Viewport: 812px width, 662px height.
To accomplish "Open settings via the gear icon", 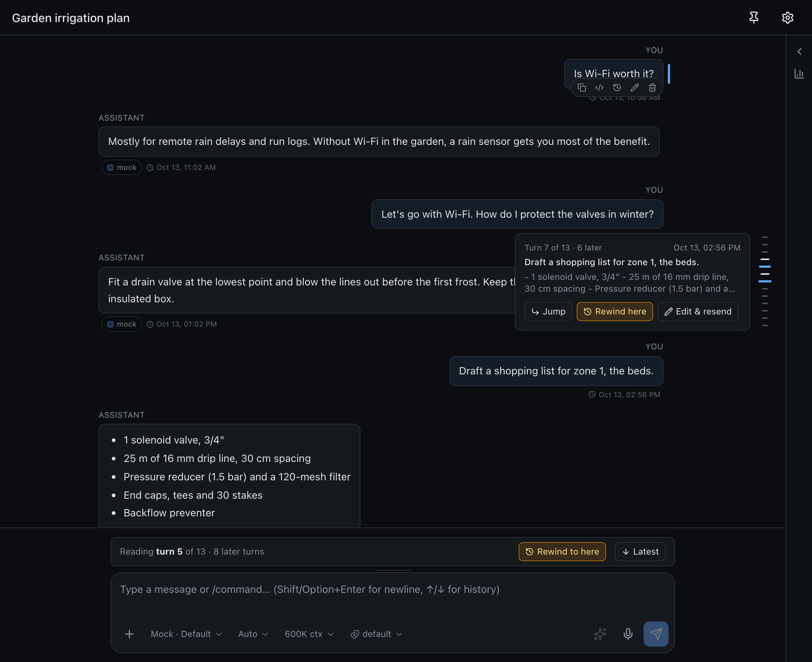I will pyautogui.click(x=787, y=18).
